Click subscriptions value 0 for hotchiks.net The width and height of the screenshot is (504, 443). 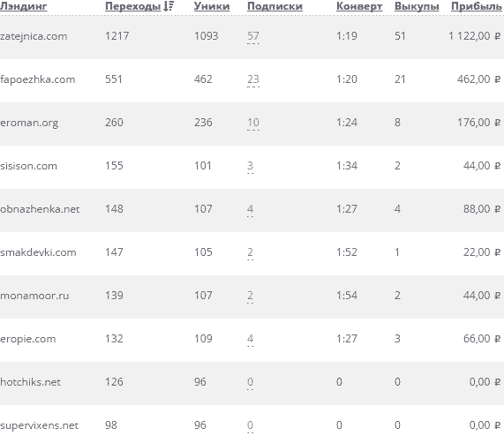pyautogui.click(x=250, y=382)
